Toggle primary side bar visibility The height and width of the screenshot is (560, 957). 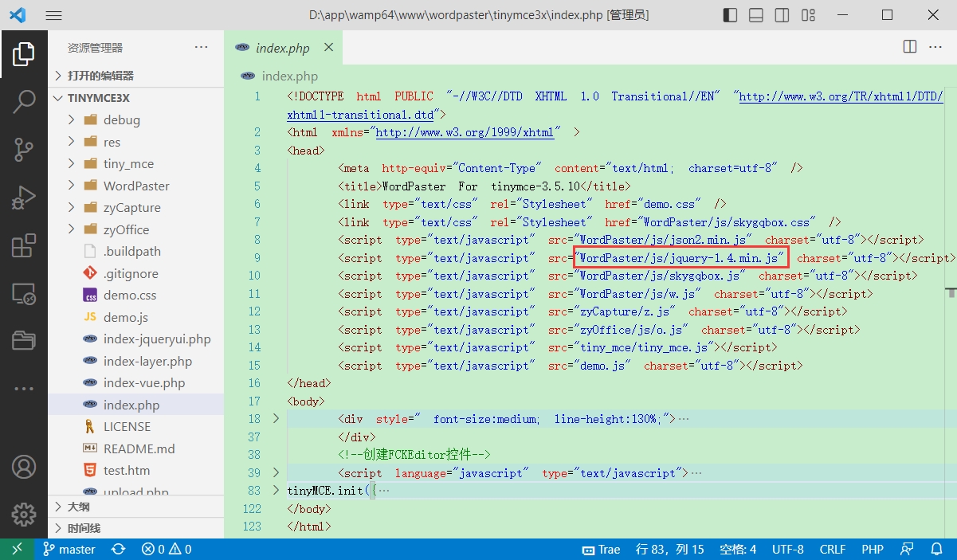click(x=730, y=15)
